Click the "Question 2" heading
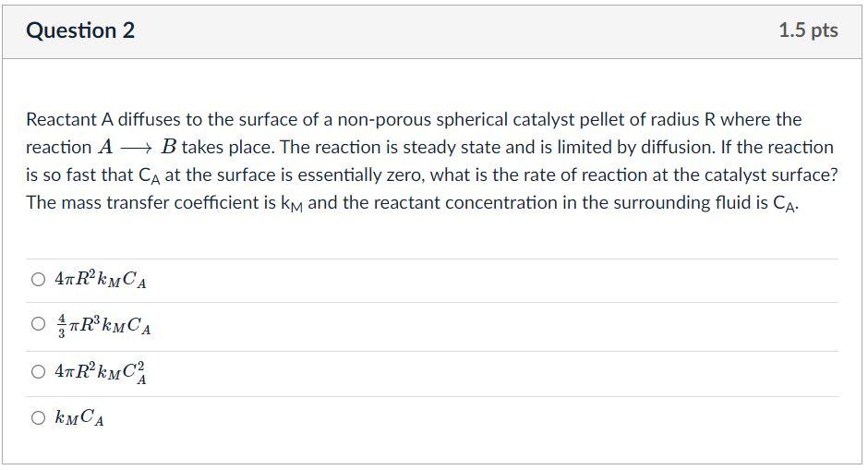 pyautogui.click(x=80, y=30)
